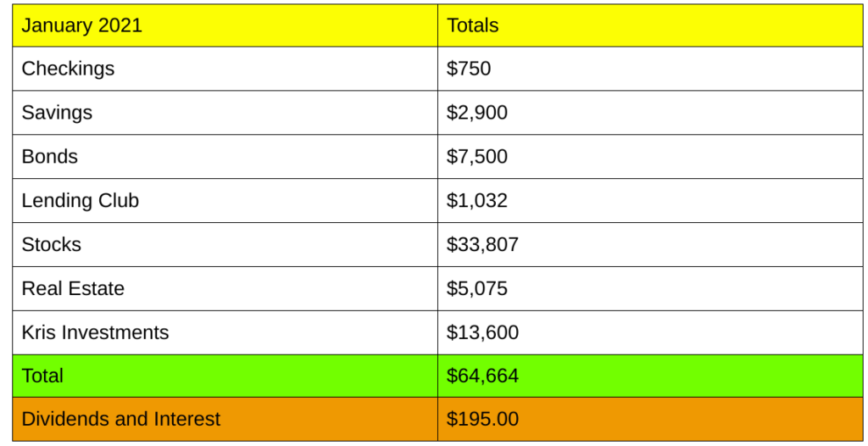
Task: Select the $750 checkings amount
Action: [x=469, y=69]
